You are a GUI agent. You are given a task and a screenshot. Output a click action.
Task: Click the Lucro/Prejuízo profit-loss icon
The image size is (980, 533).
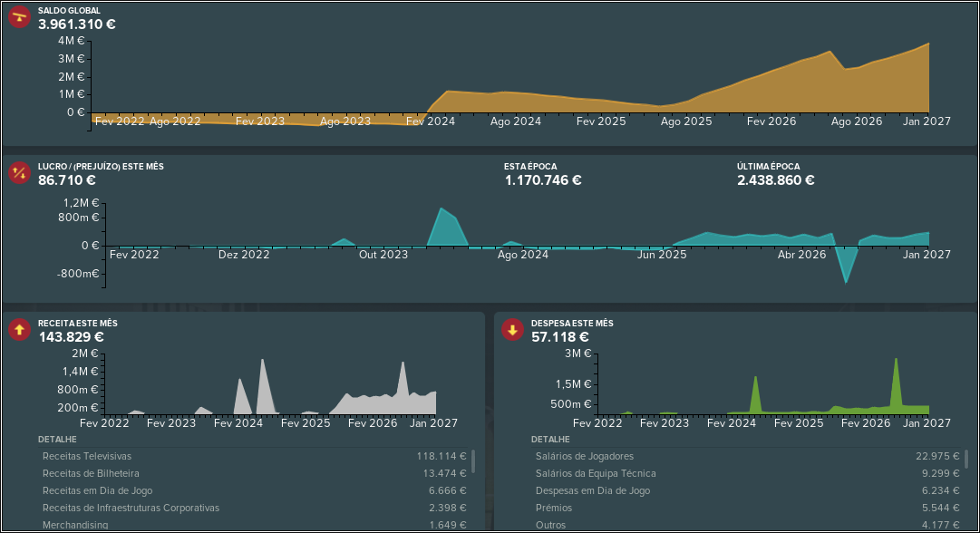[x=19, y=173]
